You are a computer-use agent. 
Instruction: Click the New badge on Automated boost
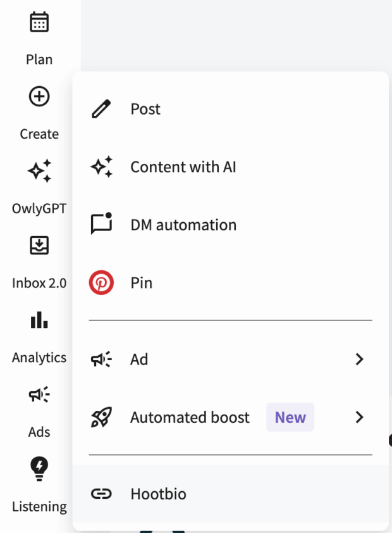coord(290,417)
